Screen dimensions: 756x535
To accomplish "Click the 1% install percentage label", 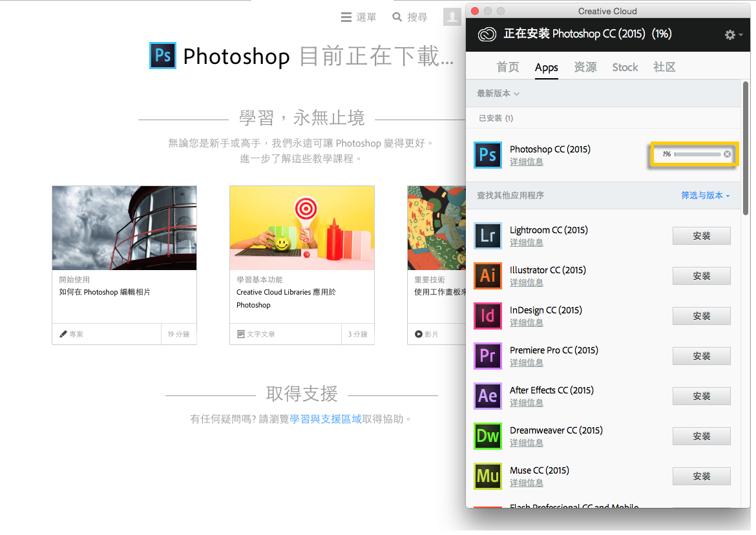I will tap(666, 154).
